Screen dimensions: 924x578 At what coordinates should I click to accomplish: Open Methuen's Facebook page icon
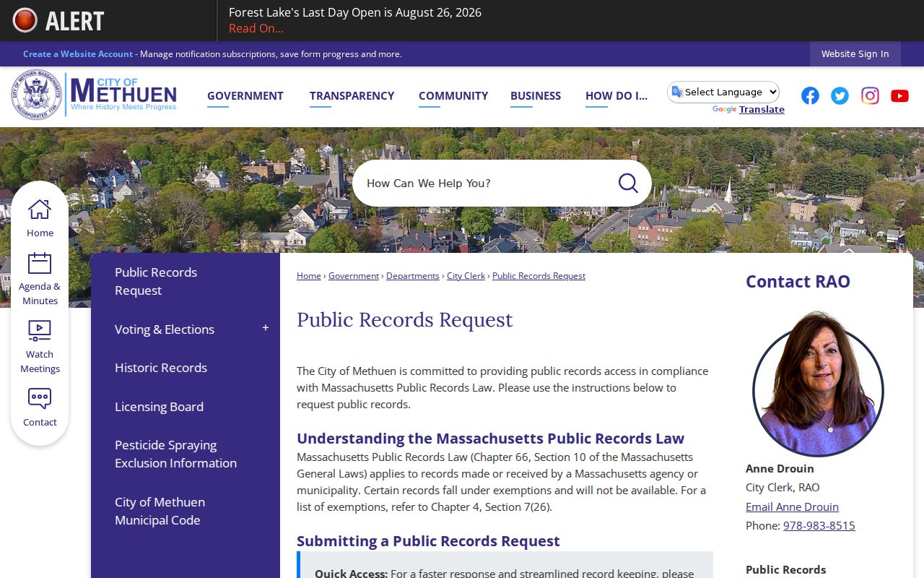click(810, 95)
